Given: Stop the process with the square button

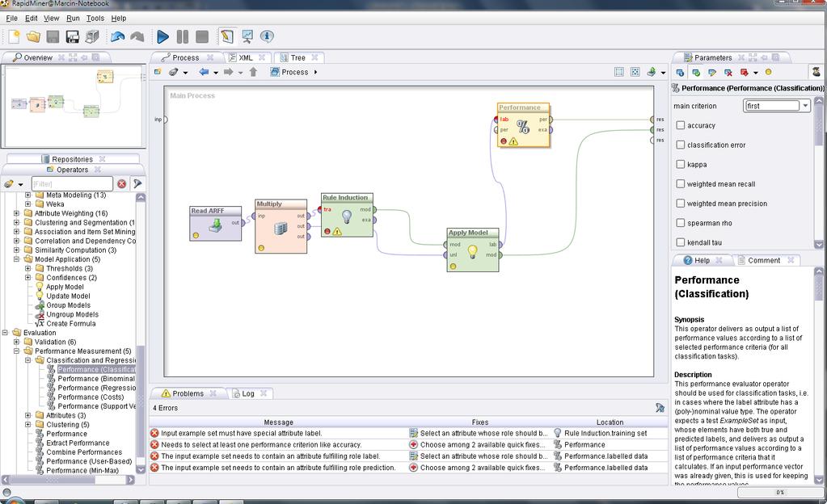Looking at the screenshot, I should click(x=202, y=36).
